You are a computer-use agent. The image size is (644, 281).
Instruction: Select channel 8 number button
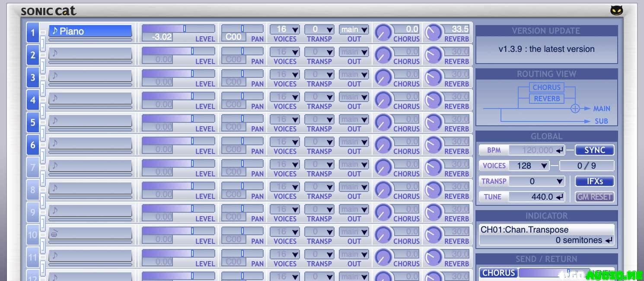point(32,190)
